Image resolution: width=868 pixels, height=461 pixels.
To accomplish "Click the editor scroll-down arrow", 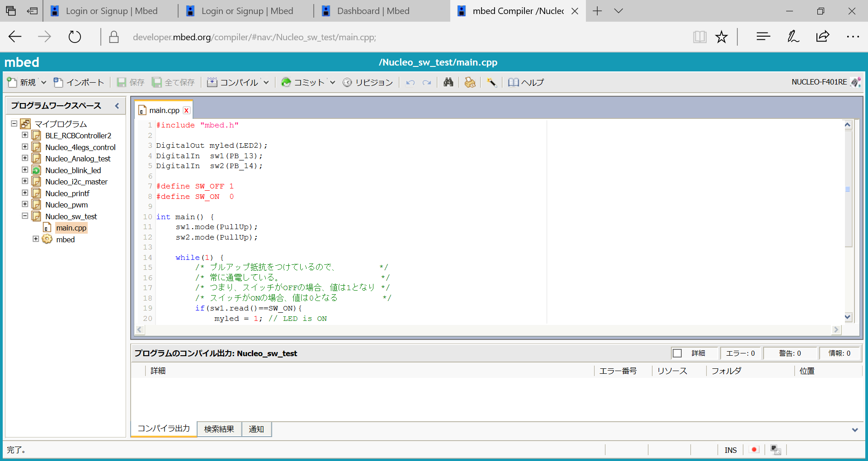I will coord(848,317).
